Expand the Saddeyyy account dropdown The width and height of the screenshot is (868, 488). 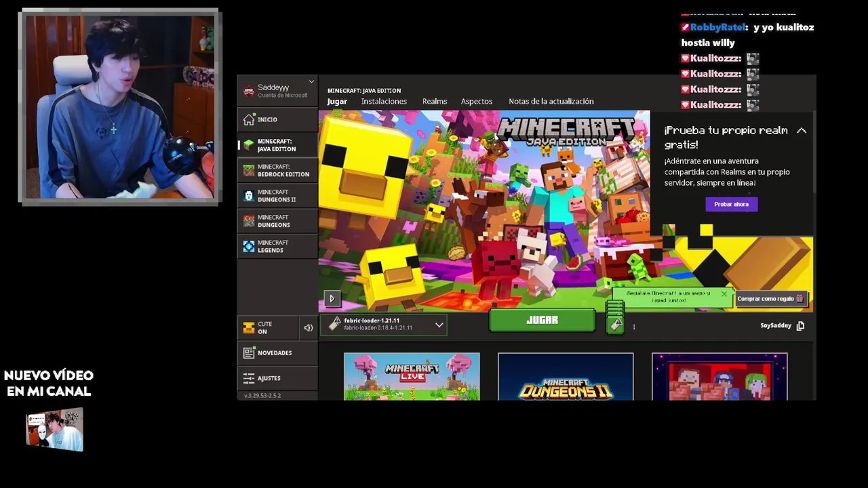tap(311, 82)
